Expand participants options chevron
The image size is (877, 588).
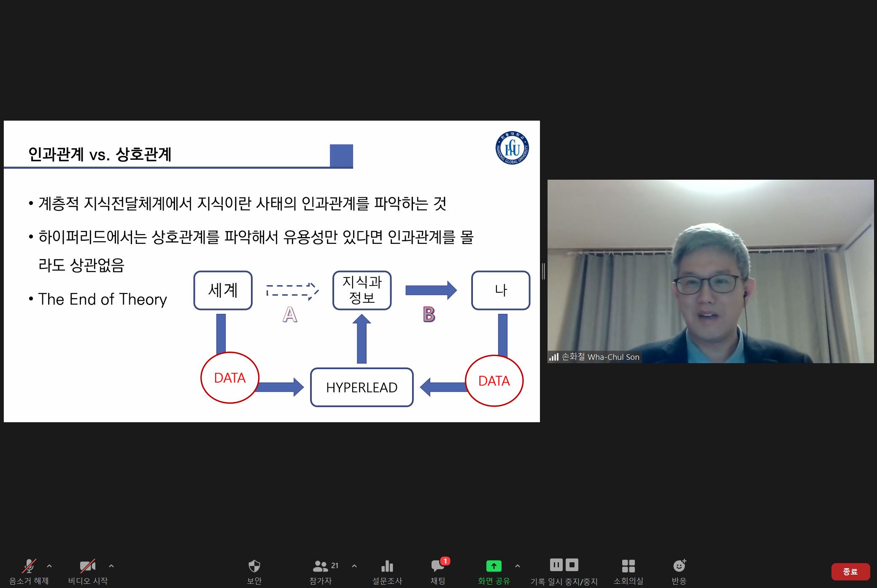click(354, 566)
